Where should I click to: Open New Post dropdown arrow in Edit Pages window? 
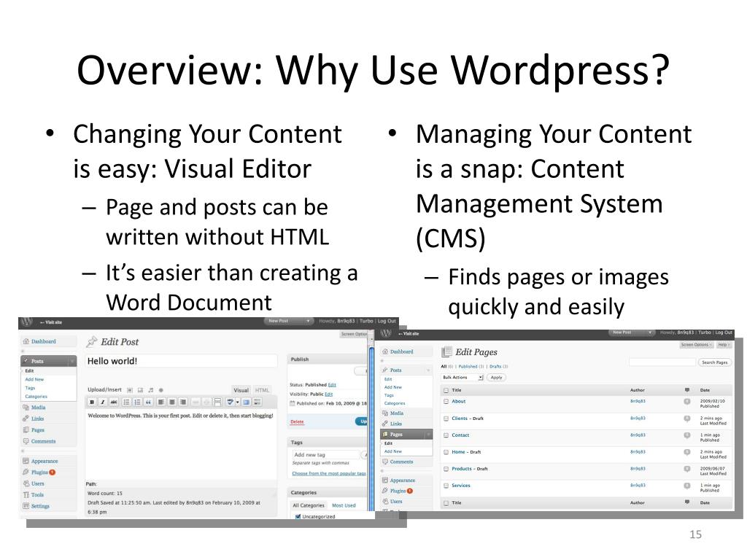(x=649, y=332)
